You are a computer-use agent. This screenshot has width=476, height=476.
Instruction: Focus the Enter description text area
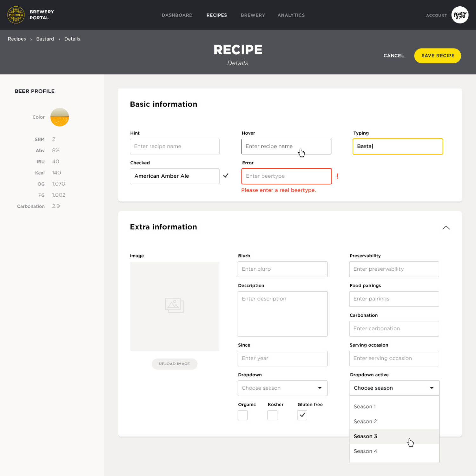click(x=282, y=314)
